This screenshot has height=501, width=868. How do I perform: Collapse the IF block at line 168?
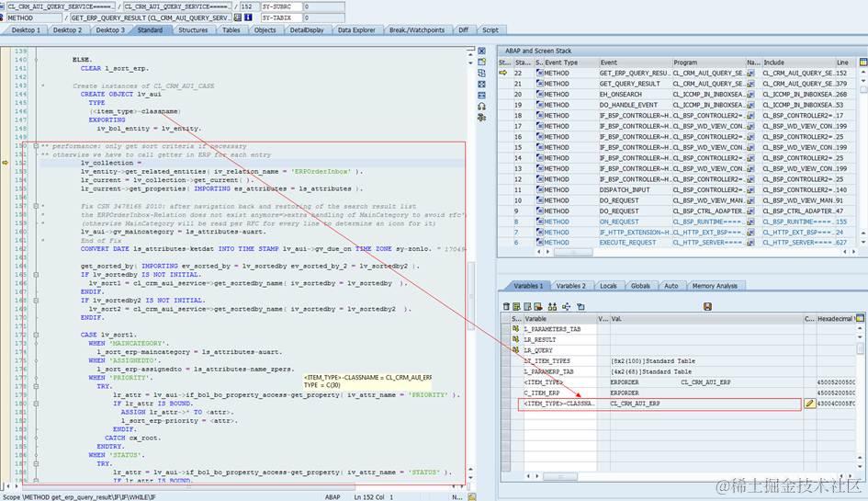coord(36,301)
